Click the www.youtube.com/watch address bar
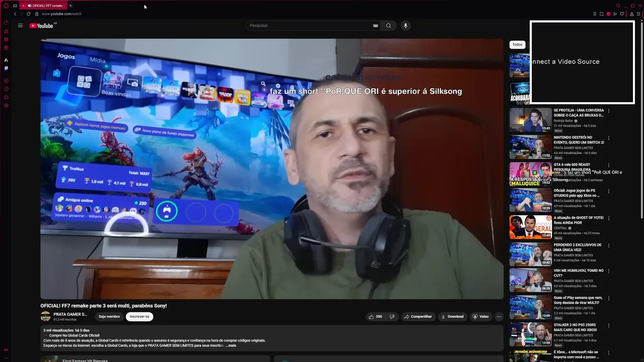The width and height of the screenshot is (644, 362). [61, 14]
